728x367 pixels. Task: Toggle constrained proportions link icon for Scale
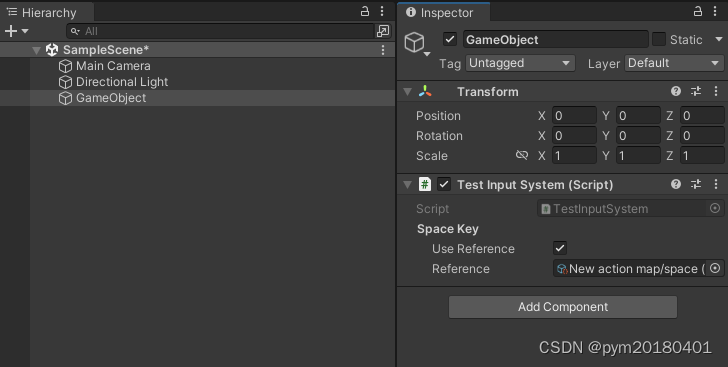(522, 155)
